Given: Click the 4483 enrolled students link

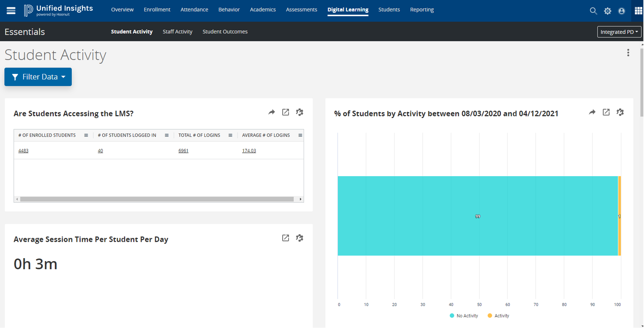Looking at the screenshot, I should (x=23, y=151).
